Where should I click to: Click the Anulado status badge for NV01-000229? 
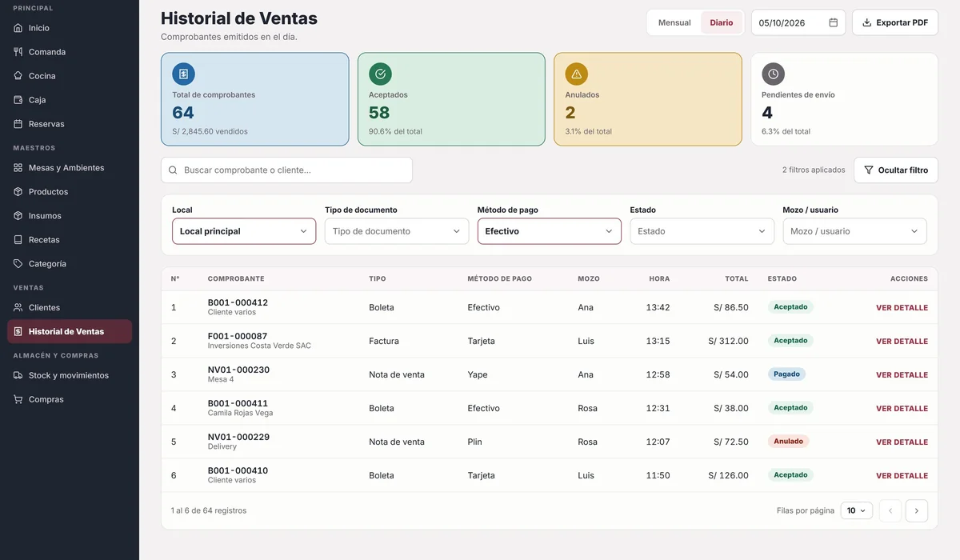click(788, 442)
